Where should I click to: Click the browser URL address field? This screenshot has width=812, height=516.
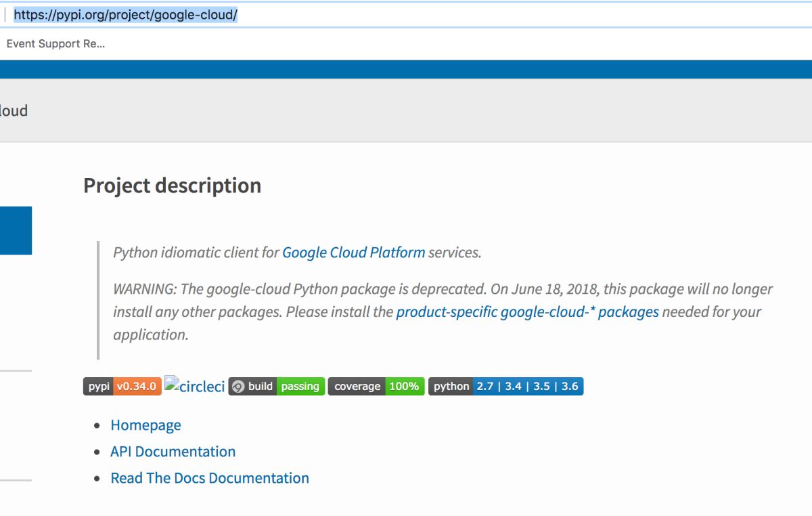[406, 14]
